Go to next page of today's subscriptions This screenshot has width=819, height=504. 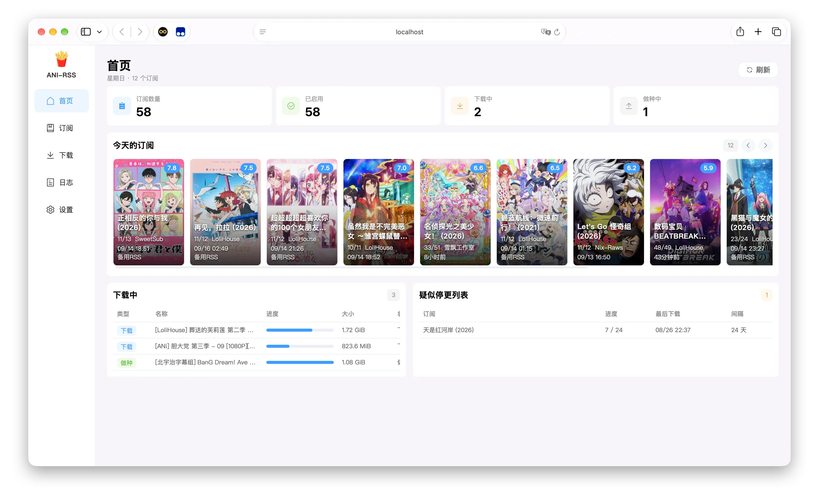[x=765, y=145]
